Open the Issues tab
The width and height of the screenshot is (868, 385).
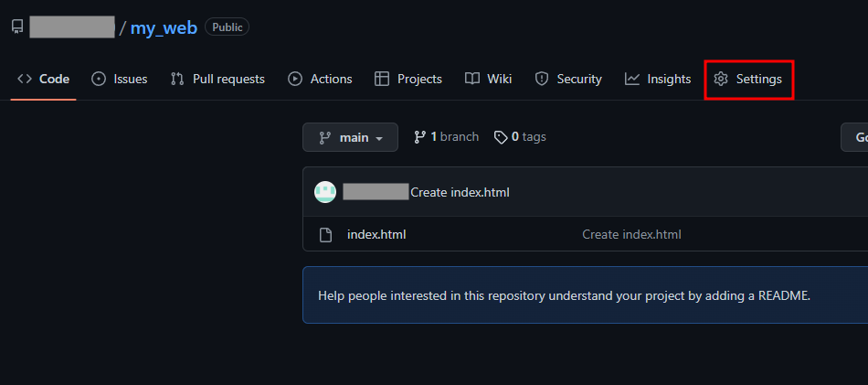tap(120, 80)
